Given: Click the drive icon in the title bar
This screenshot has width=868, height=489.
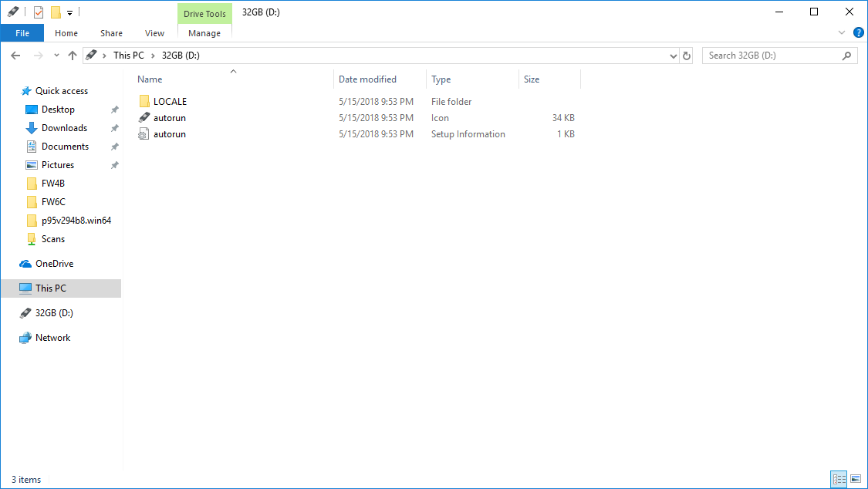Looking at the screenshot, I should click(x=13, y=11).
